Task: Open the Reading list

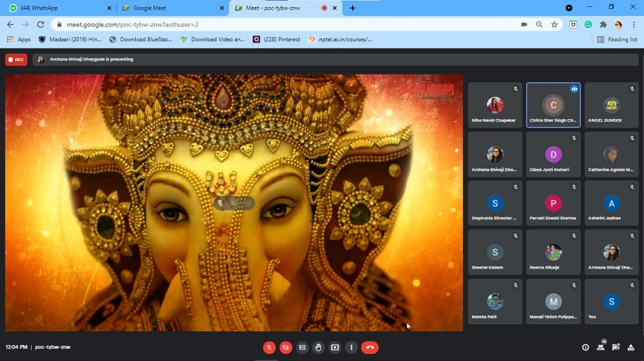Action: tap(617, 39)
